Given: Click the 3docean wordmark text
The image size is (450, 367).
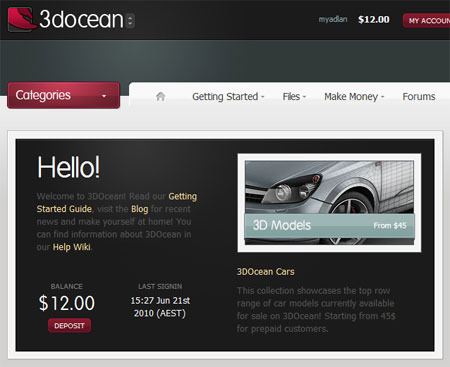Looking at the screenshot, I should point(81,19).
